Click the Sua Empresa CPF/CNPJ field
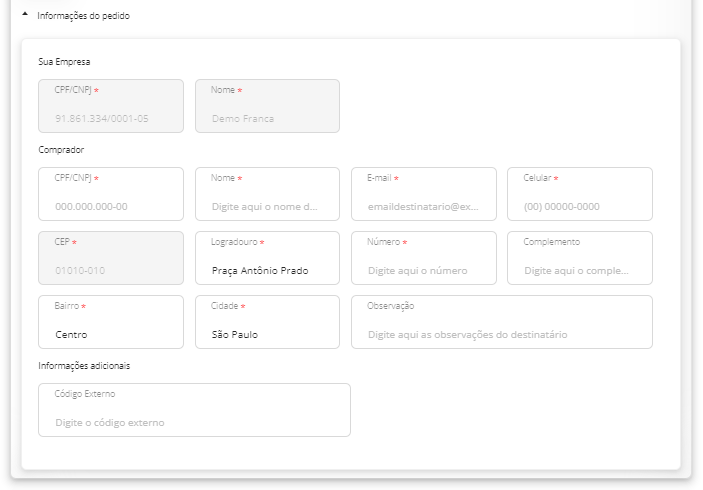 (111, 106)
